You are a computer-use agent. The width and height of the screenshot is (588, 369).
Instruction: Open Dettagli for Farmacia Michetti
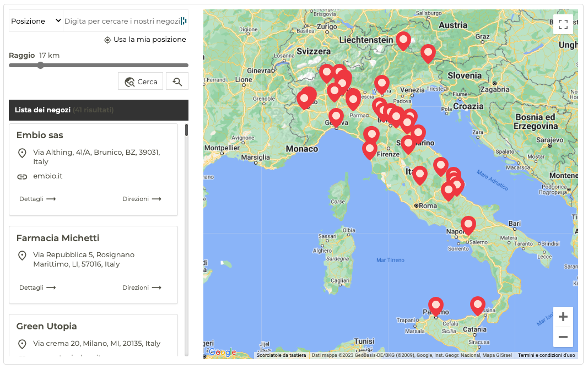tap(37, 287)
